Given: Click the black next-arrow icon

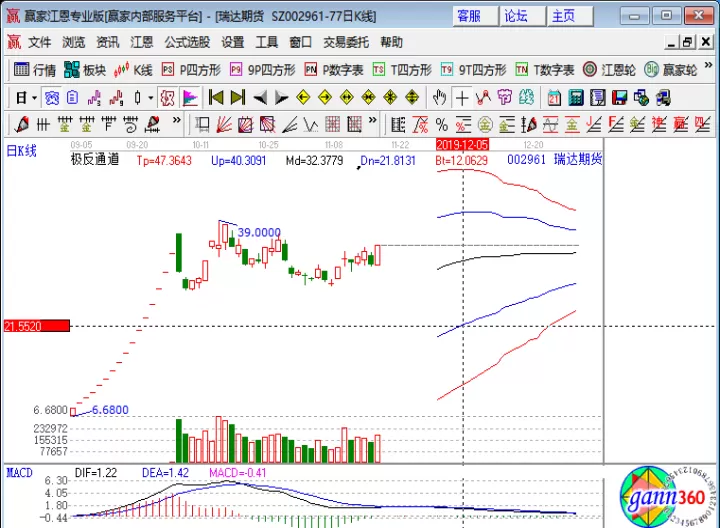Looking at the screenshot, I should point(281,97).
